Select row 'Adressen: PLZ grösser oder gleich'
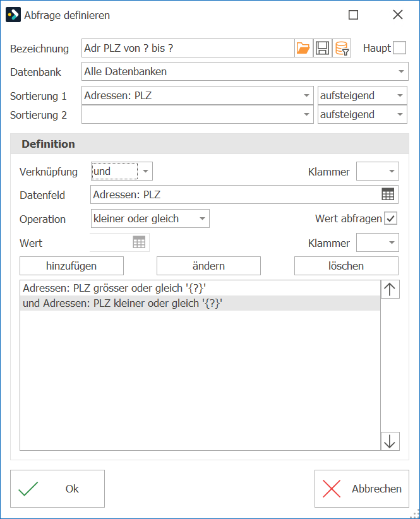 click(x=200, y=288)
